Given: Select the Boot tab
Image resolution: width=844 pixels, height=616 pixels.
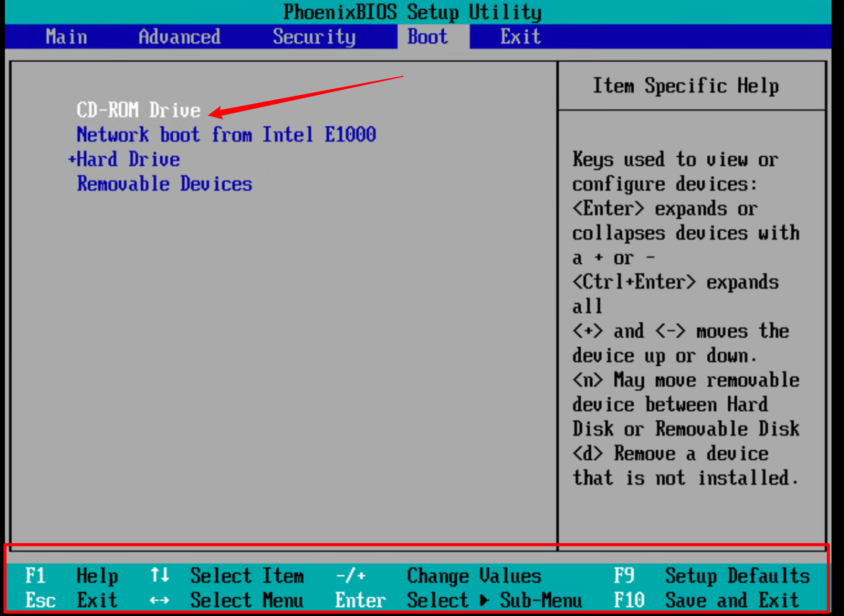Looking at the screenshot, I should point(428,37).
